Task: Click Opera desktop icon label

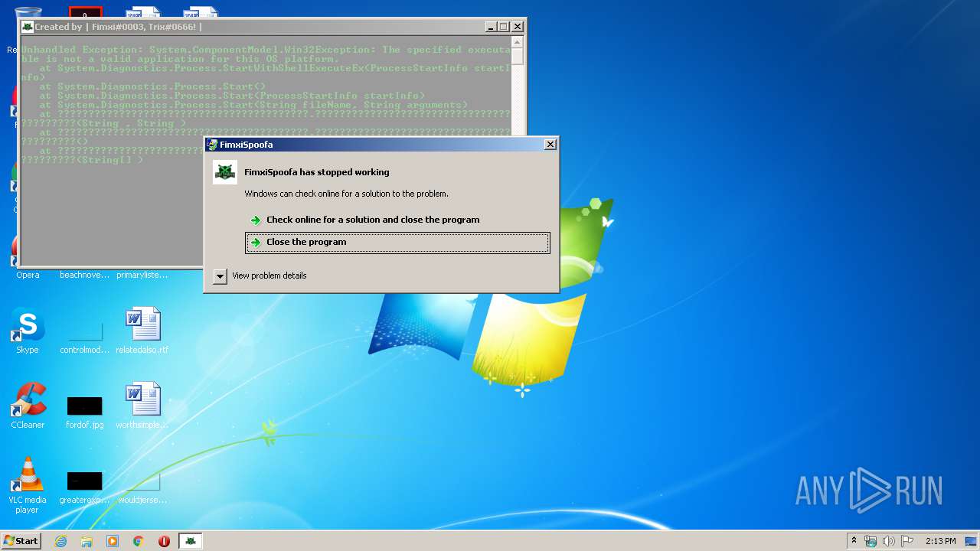Action: point(28,275)
